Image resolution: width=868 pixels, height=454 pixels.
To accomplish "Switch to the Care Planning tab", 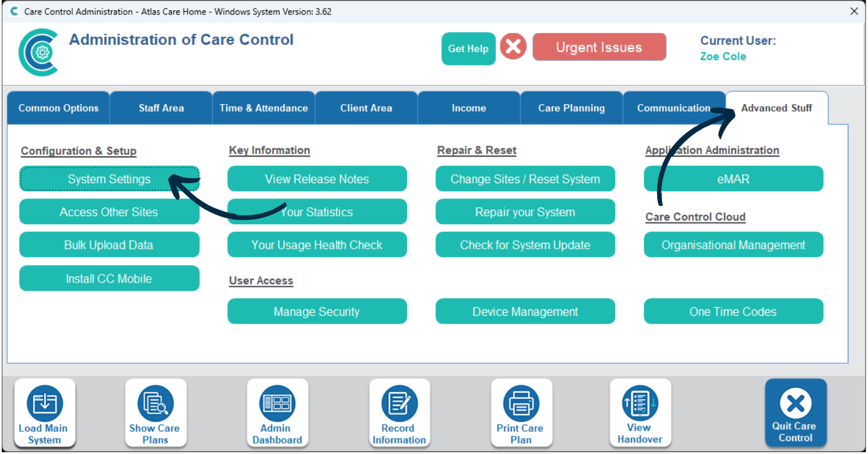I will pos(571,108).
